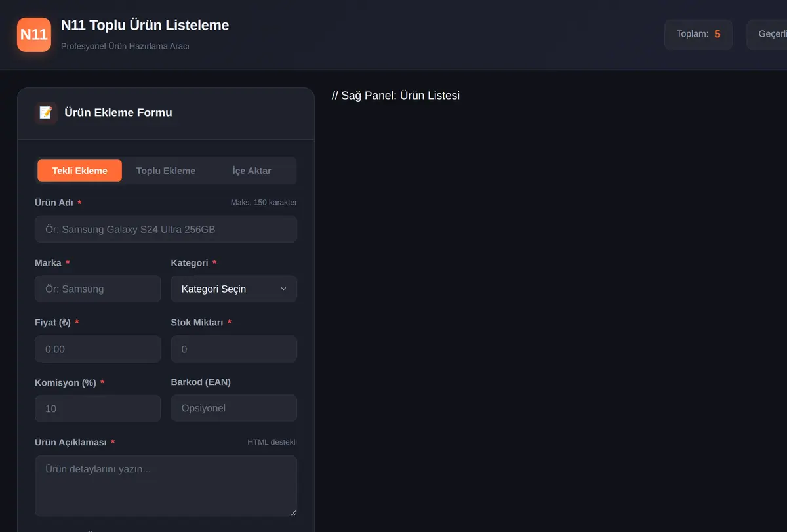This screenshot has height=532, width=787.
Task: Click the Barkod (EAN) optional field
Action: tap(234, 408)
